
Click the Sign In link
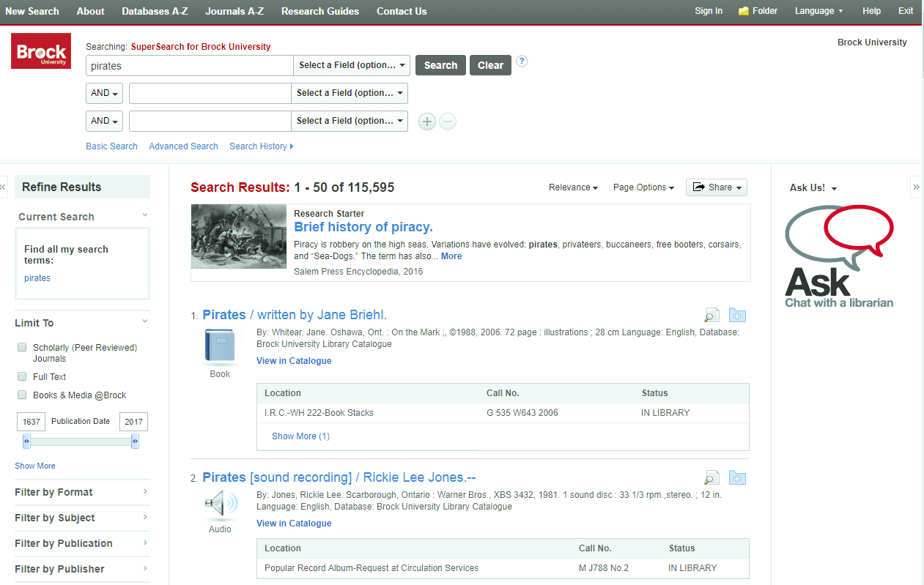pyautogui.click(x=709, y=11)
